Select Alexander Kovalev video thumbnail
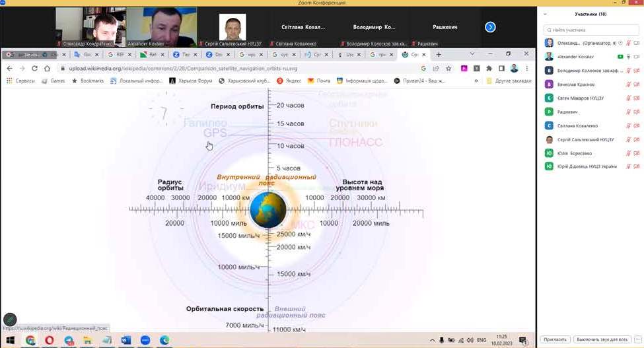Viewport: 644px width, 348px height. click(161, 27)
